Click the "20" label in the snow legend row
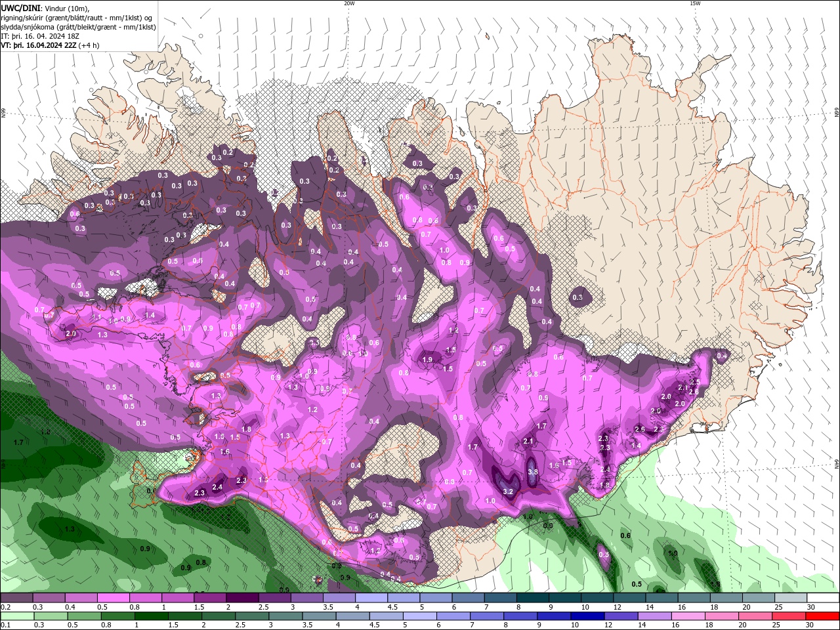 (x=746, y=607)
